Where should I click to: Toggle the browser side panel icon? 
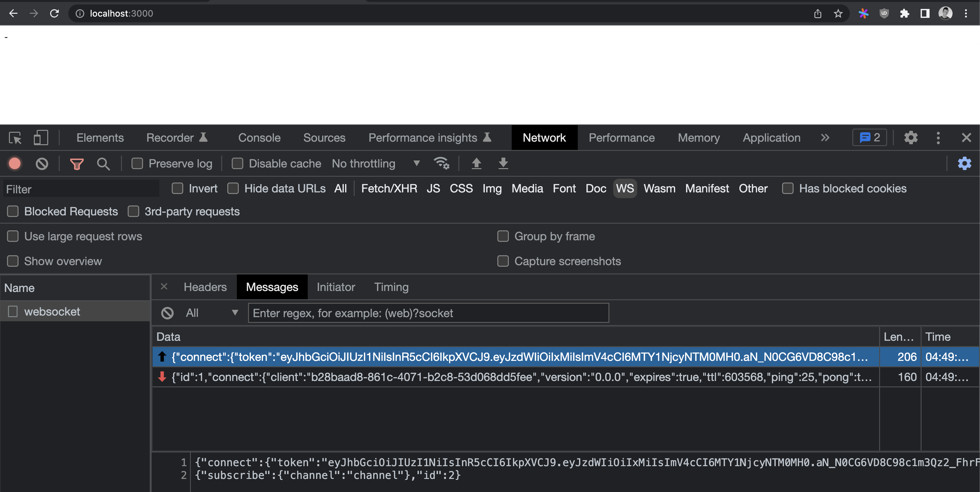pos(925,14)
